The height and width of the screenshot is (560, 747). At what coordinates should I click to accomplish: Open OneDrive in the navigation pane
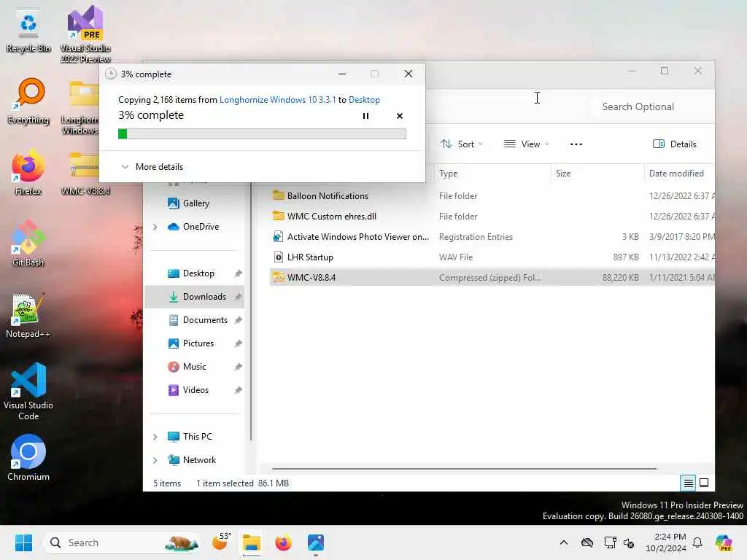[x=193, y=227]
